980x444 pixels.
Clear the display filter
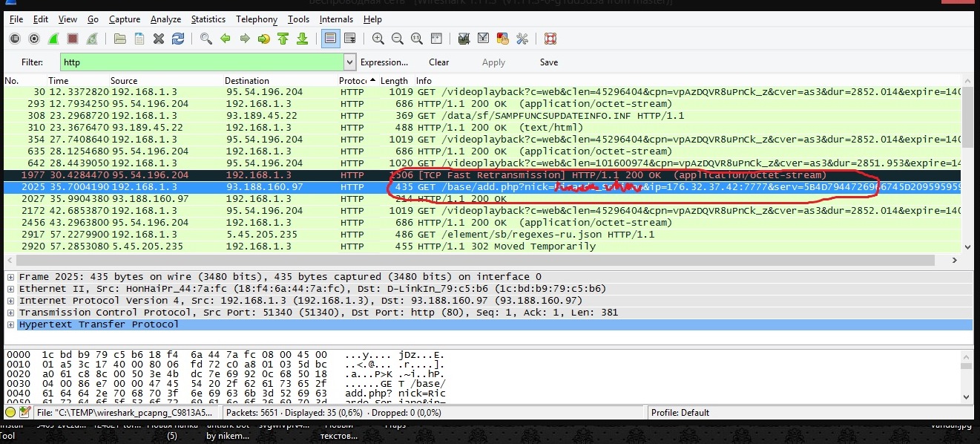click(439, 62)
